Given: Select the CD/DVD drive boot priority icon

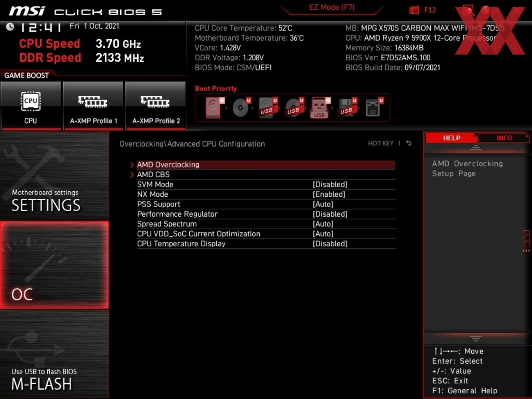Looking at the screenshot, I should (x=241, y=108).
